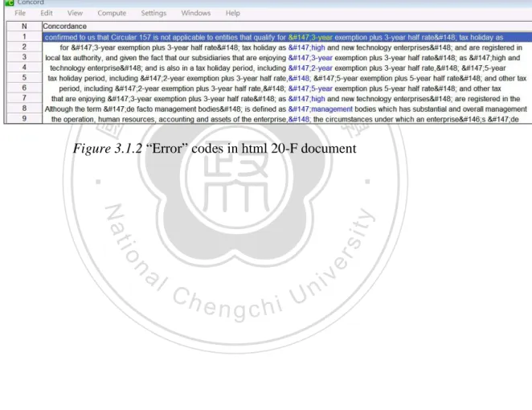
Task: Open the Edit menu
Action: [47, 13]
